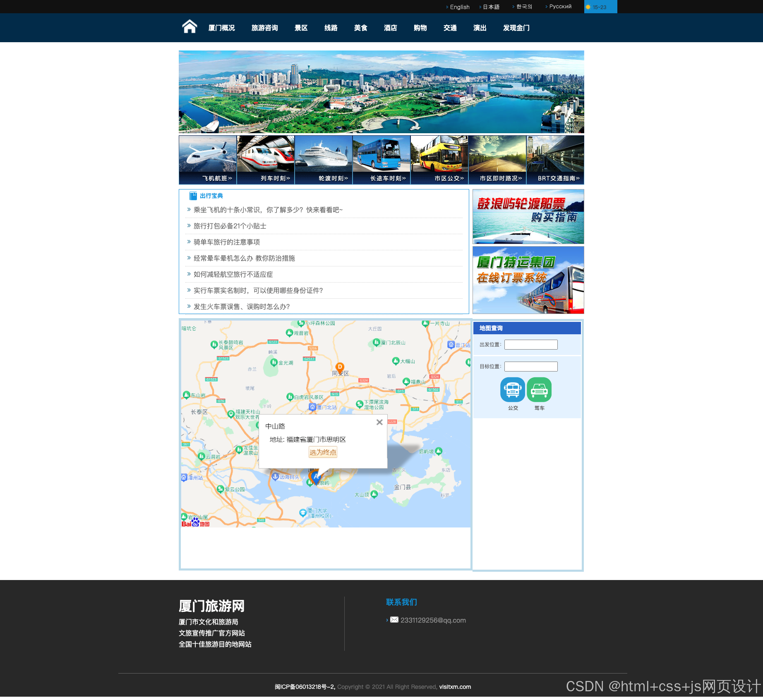The image size is (763, 700).
Task: Focus the 目标位置 input field
Action: (531, 367)
